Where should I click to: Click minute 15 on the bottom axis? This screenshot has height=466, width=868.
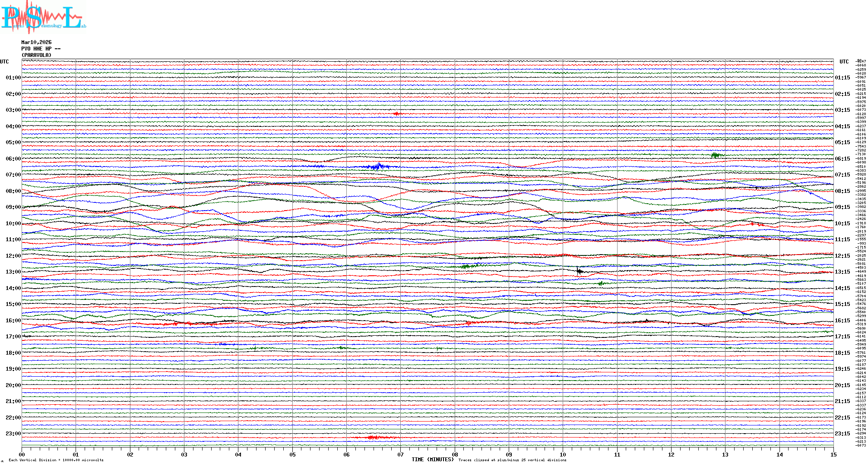pos(833,454)
